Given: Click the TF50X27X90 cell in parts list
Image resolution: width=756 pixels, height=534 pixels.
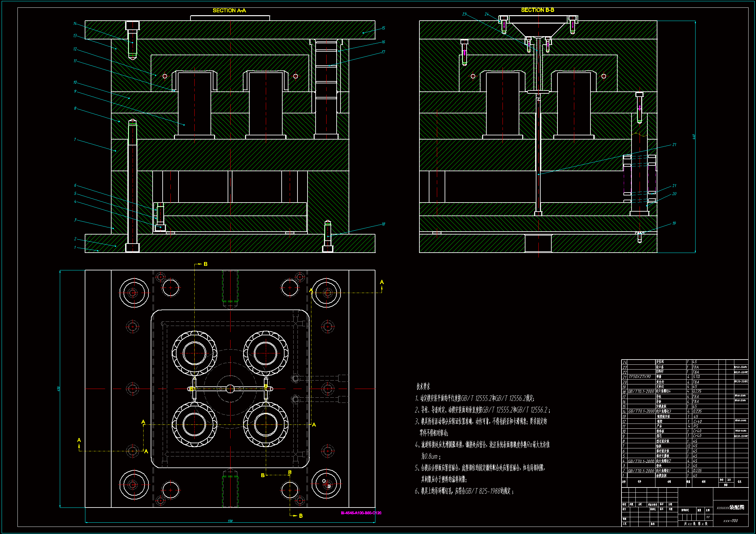Looking at the screenshot, I should [640, 377].
